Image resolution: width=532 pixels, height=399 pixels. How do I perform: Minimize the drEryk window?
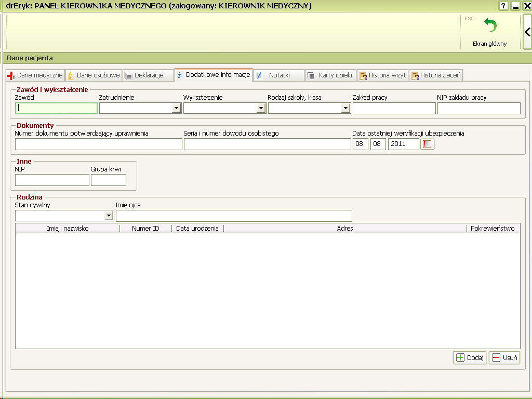click(x=516, y=6)
